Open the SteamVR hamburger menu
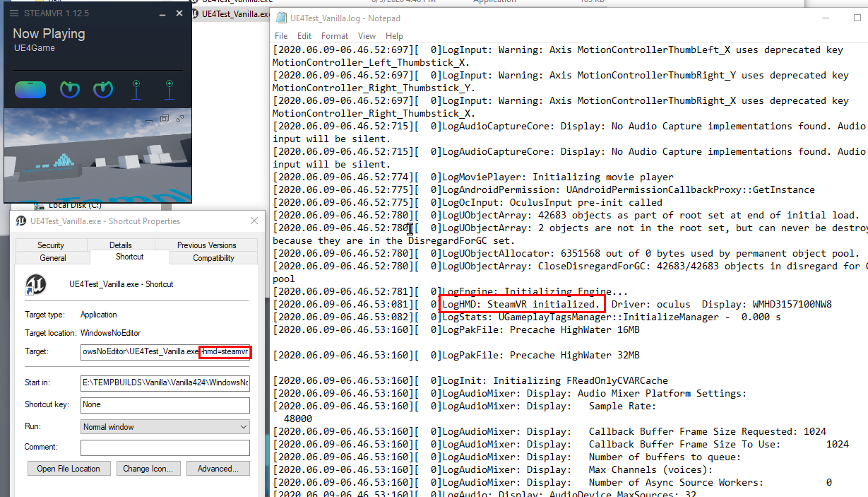This screenshot has width=868, height=497. click(x=15, y=12)
